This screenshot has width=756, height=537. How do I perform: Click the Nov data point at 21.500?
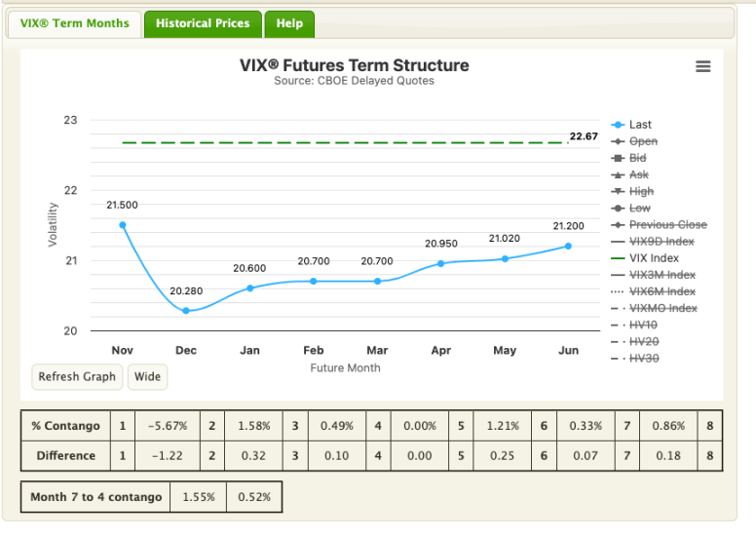(x=123, y=225)
